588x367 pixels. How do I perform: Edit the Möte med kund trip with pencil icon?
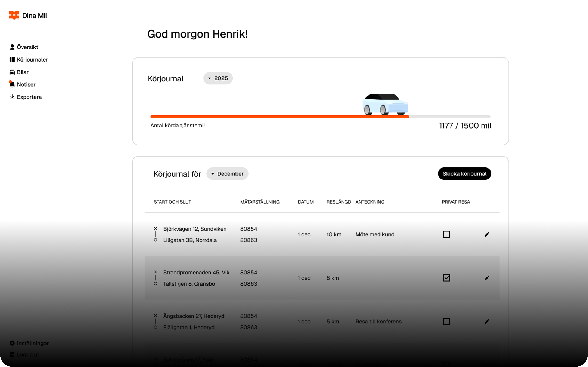(487, 234)
